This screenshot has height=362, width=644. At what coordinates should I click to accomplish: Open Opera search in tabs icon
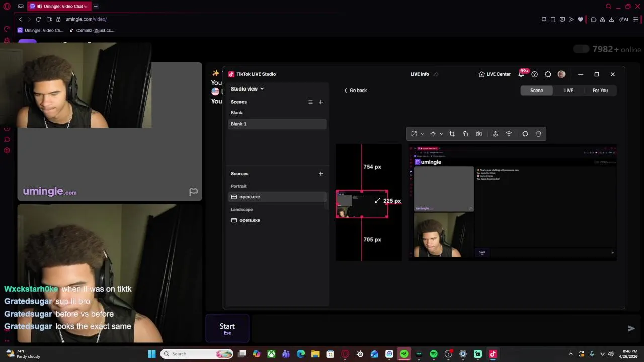[x=609, y=6]
